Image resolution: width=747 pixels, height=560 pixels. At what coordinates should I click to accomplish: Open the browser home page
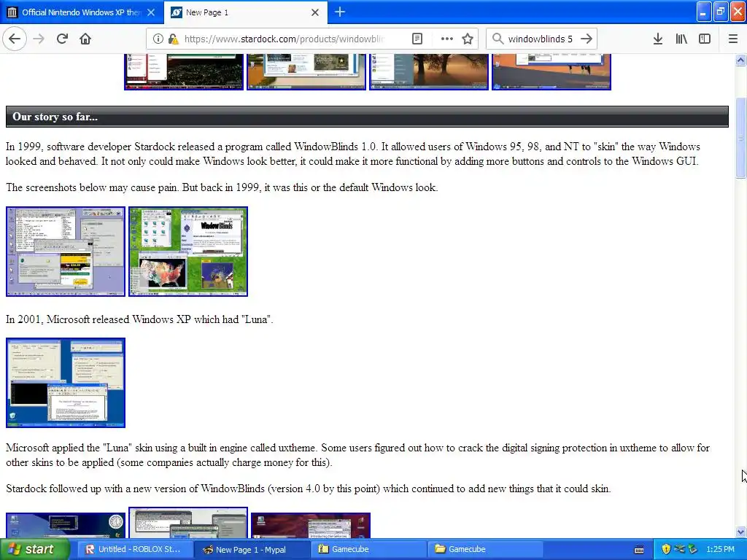[x=85, y=39]
